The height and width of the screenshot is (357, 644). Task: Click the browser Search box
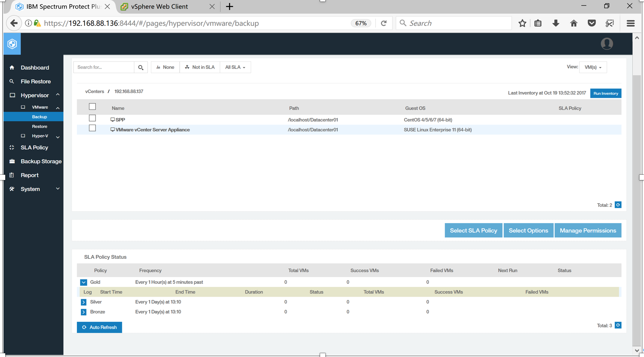point(454,23)
